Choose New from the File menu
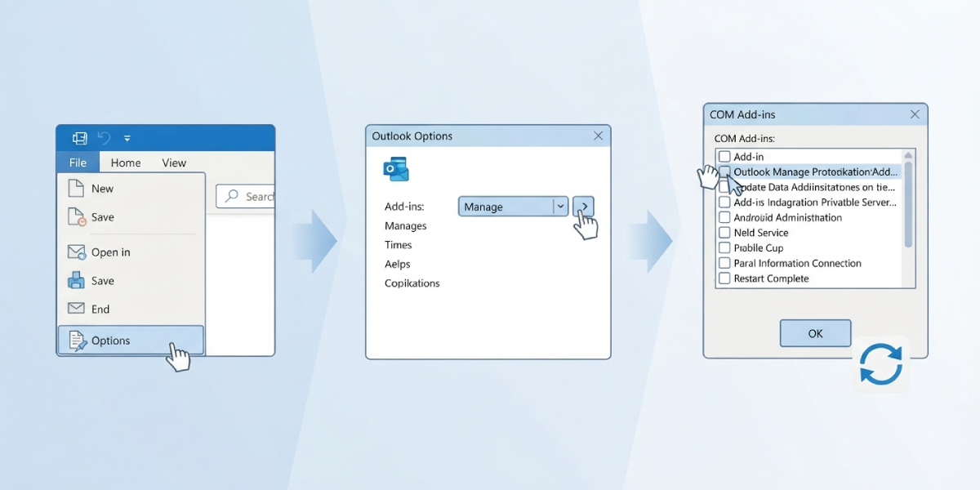Viewport: 980px width, 490px height. [131, 189]
